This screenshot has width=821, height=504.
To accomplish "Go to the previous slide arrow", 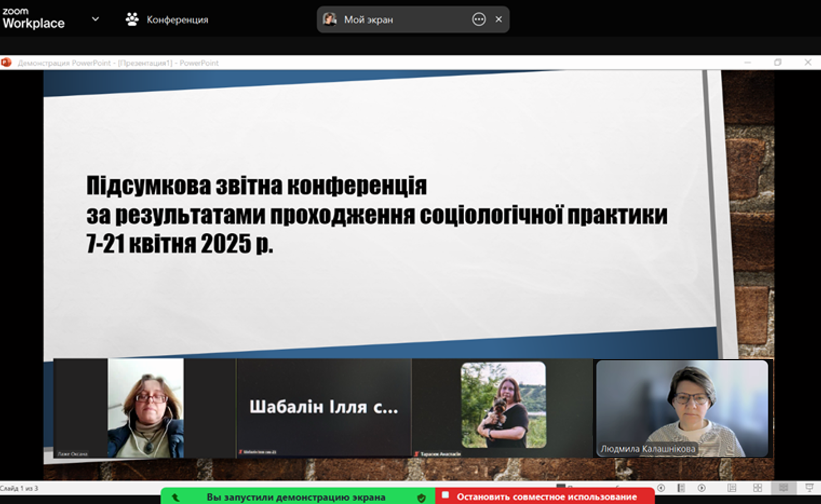I will click(661, 488).
